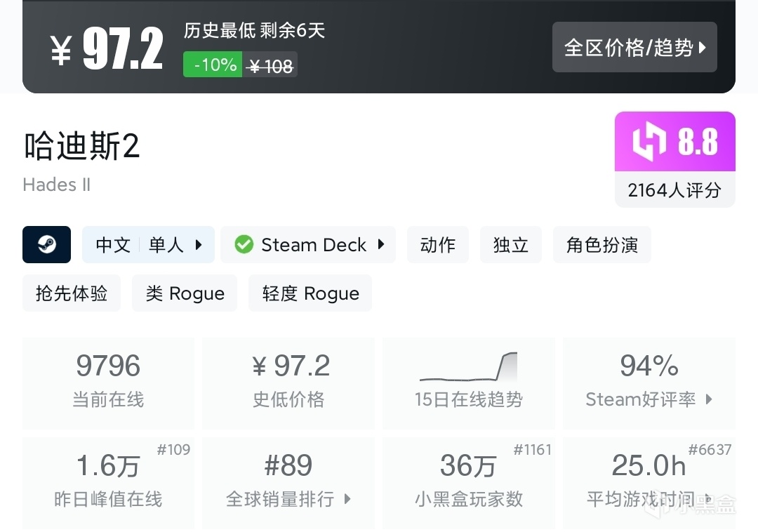The height and width of the screenshot is (532, 758).
Task: Click the -10% discount badge
Action: tap(214, 65)
